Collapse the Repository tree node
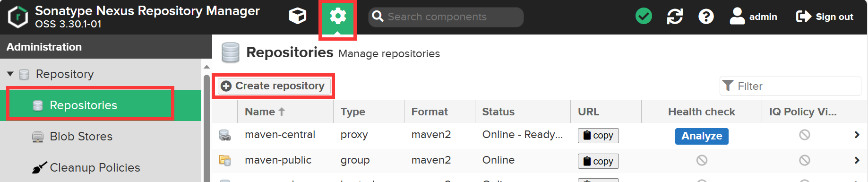 click(10, 74)
